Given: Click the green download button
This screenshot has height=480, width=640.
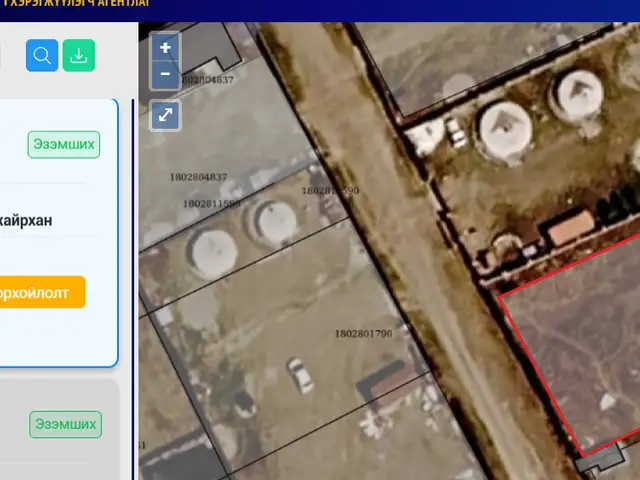Looking at the screenshot, I should tap(79, 56).
